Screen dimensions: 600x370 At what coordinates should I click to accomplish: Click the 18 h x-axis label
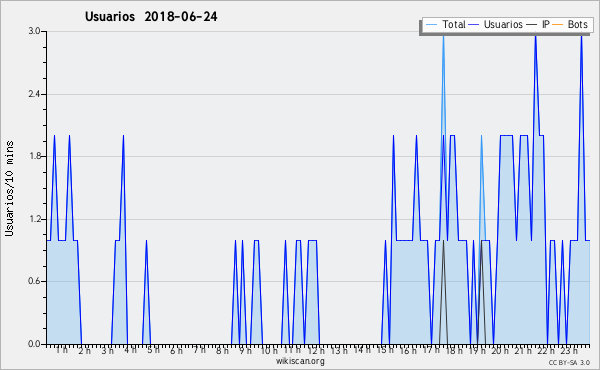point(454,350)
